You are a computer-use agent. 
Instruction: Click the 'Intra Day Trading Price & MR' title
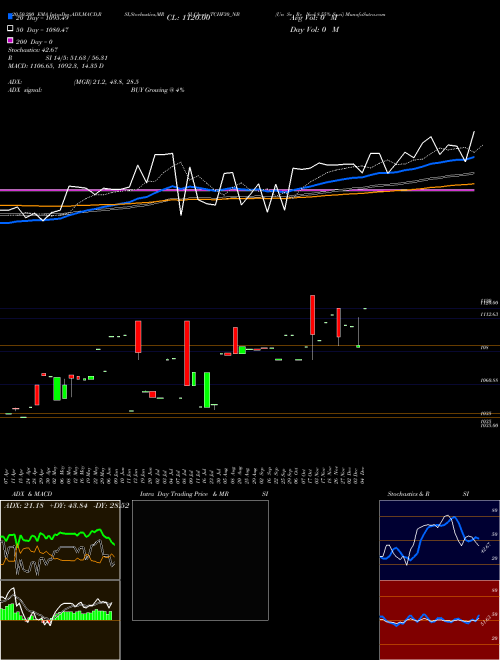[x=184, y=494]
